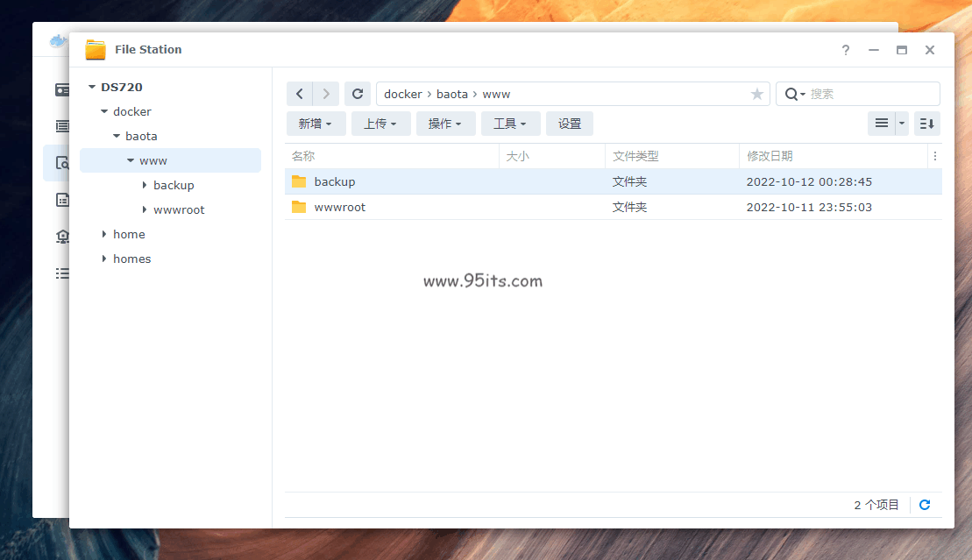Expand the home tree node

(104, 234)
